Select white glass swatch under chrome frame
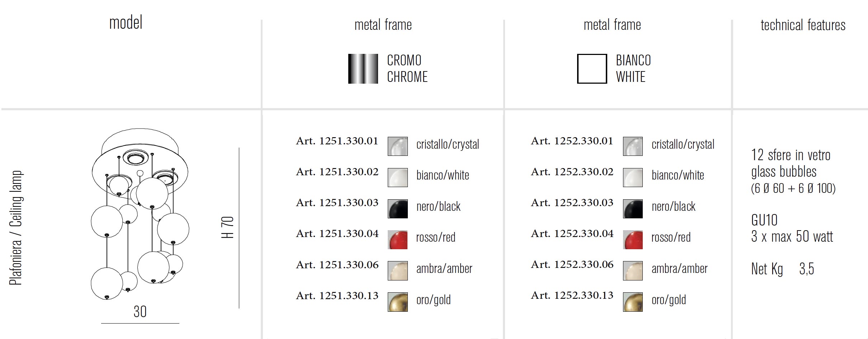Viewport: 868px width, 339px height. pyautogui.click(x=397, y=177)
